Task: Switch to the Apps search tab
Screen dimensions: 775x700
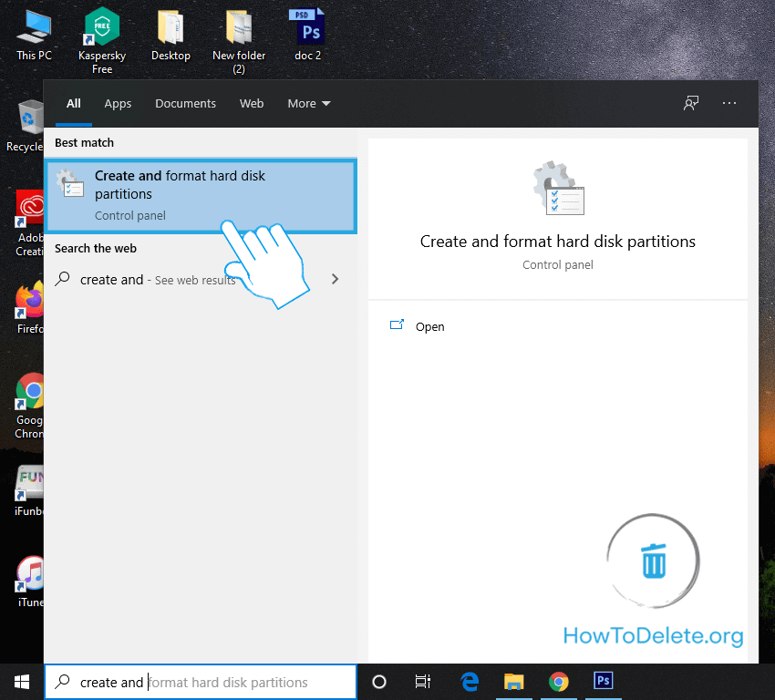Action: 118,103
